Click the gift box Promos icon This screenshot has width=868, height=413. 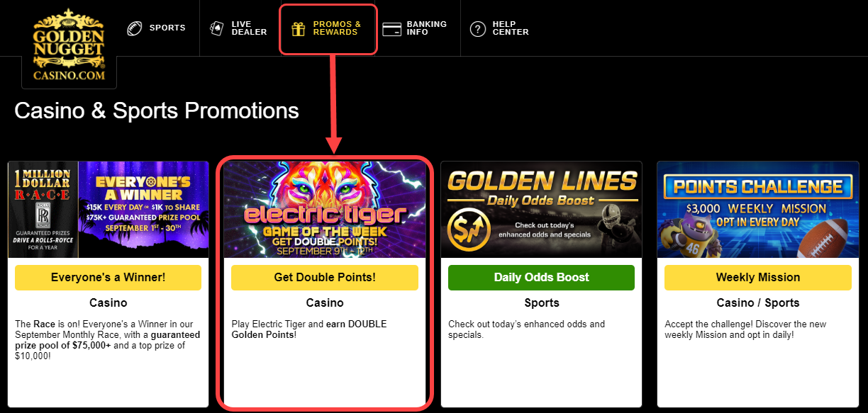point(299,28)
